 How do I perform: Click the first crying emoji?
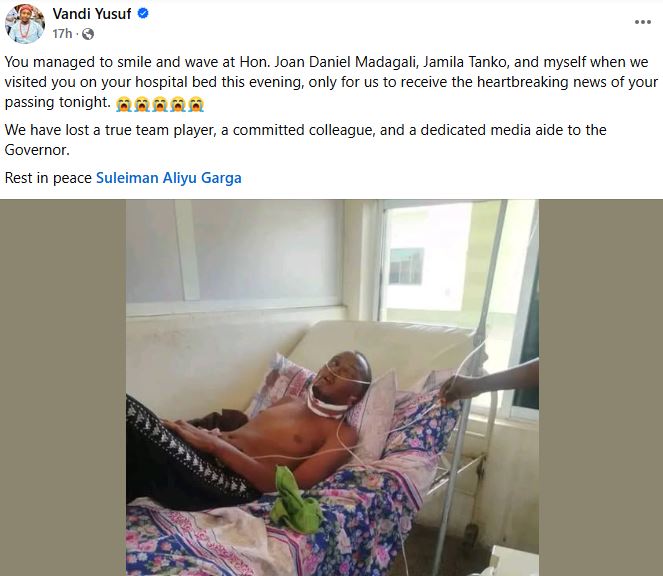coord(123,104)
